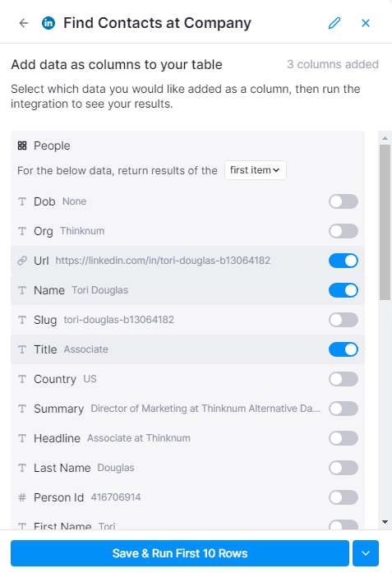Enable the Country column toggle
Image resolution: width=392 pixels, height=573 pixels.
[x=343, y=379]
